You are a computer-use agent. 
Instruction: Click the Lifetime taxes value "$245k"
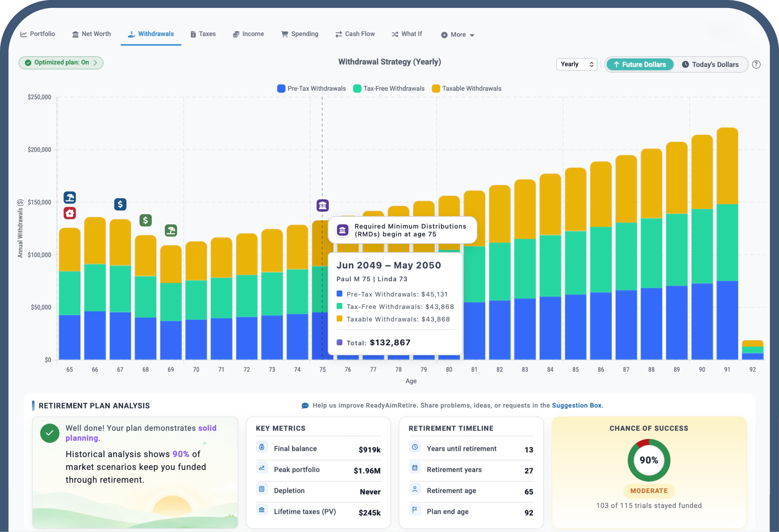pos(370,512)
